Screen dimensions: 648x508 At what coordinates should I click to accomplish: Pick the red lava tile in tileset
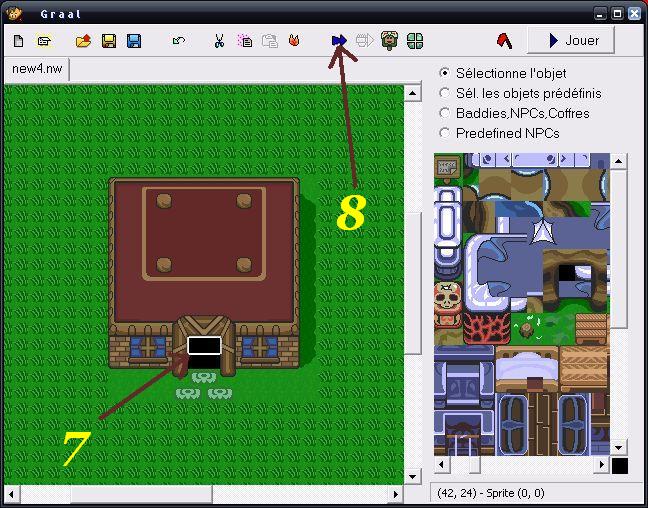pos(486,328)
